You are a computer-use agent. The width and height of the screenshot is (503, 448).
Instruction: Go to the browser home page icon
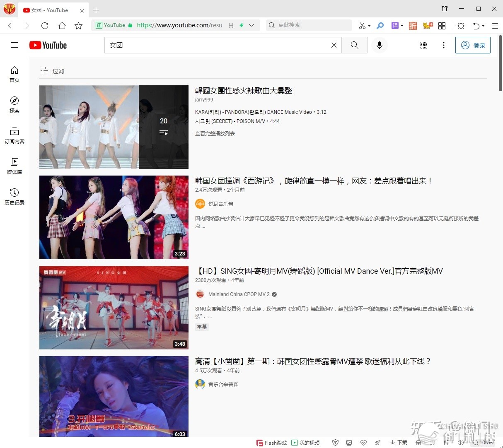[62, 26]
